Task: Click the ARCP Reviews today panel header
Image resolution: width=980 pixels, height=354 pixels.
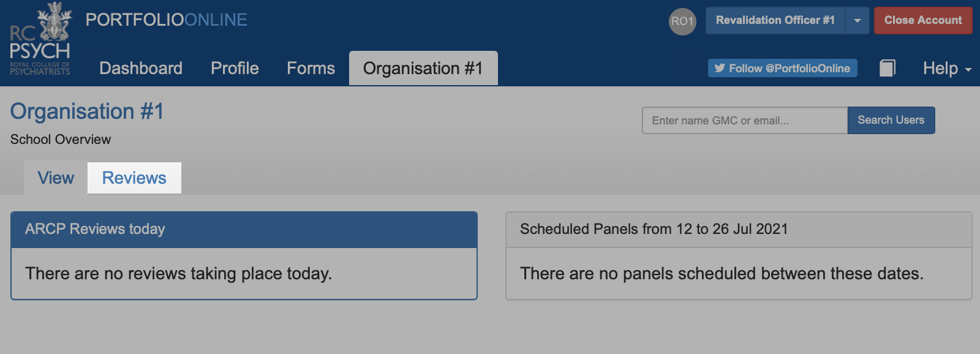Action: coord(244,230)
